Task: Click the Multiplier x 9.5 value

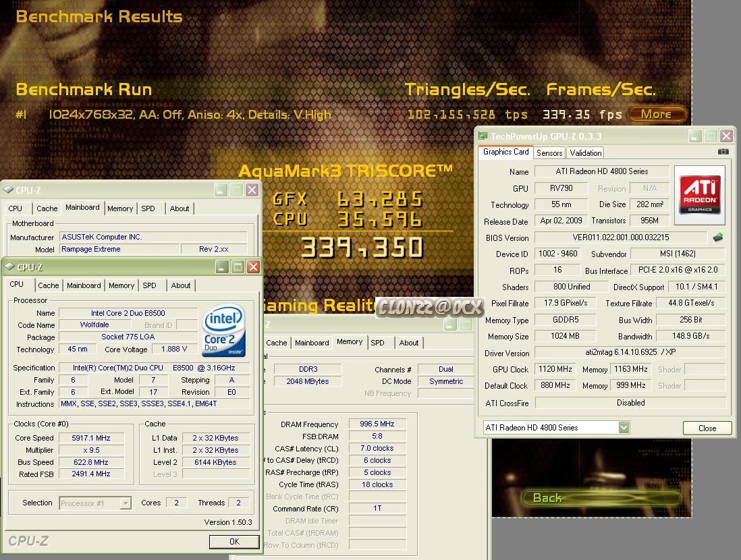Action: 90,451
